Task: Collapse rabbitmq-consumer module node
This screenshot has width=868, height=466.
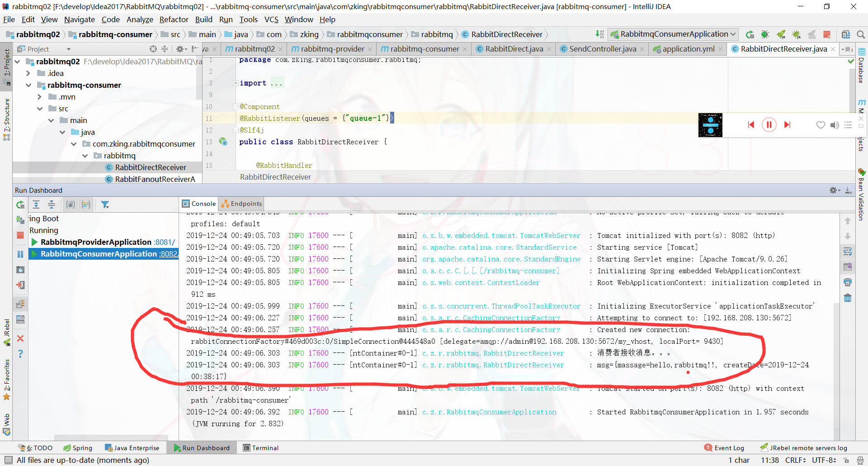Action: click(28, 85)
